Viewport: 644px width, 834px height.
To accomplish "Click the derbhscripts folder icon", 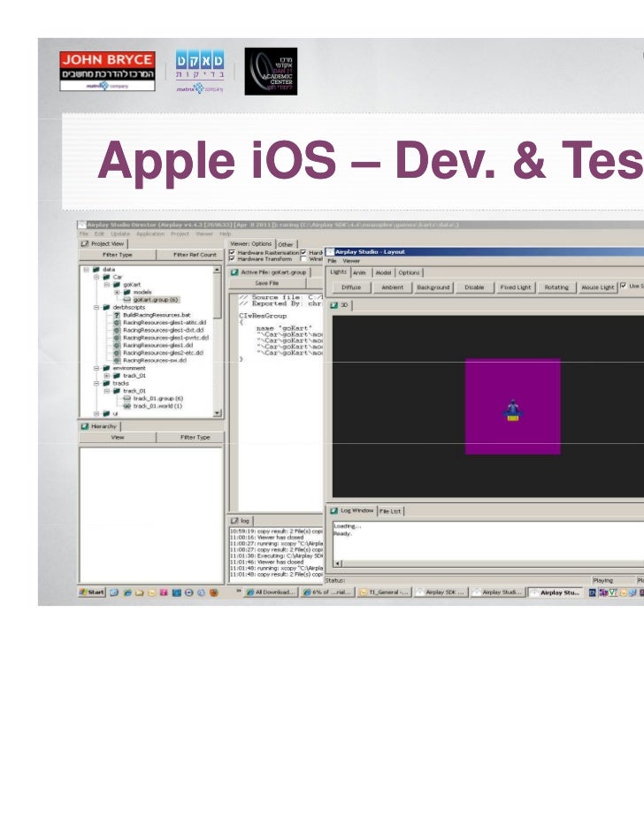I will 106,308.
